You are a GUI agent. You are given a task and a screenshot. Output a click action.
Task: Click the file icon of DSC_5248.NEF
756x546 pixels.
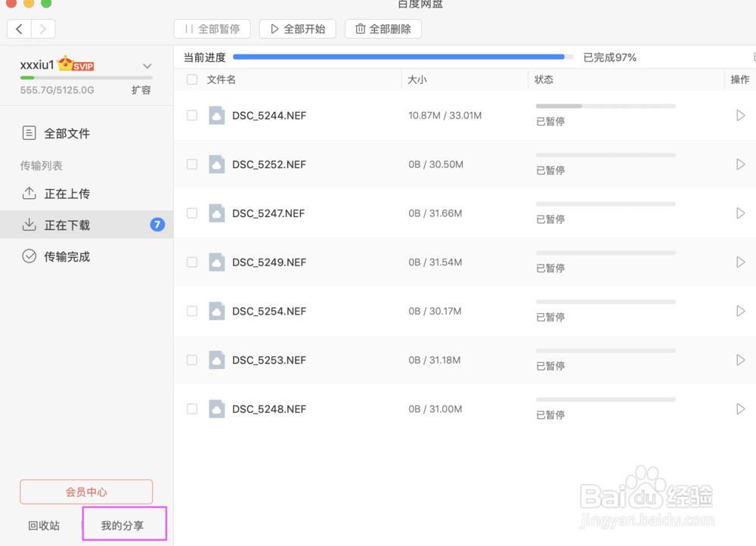click(216, 409)
